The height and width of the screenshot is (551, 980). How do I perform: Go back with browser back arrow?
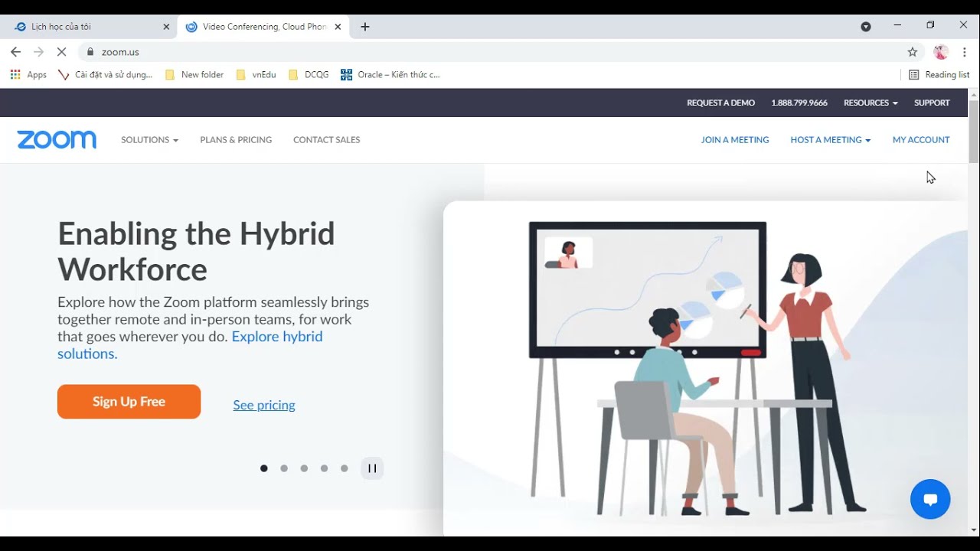point(15,52)
